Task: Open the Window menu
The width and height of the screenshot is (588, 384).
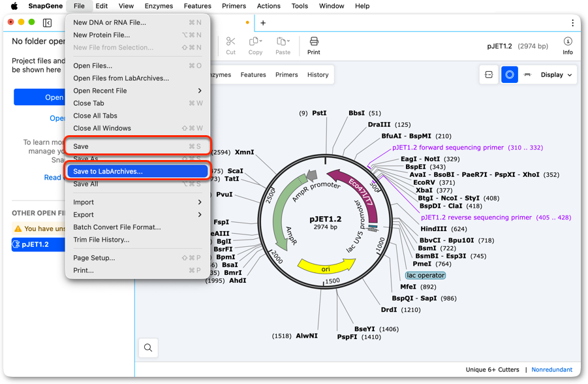Action: click(x=332, y=6)
